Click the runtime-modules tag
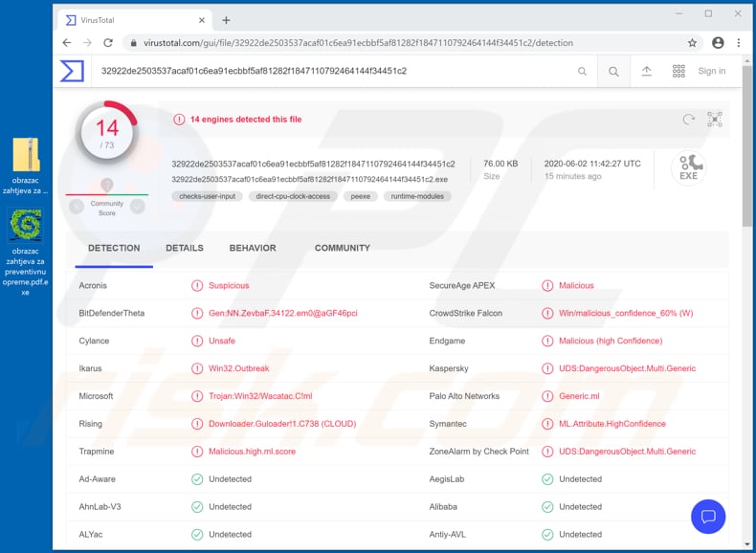The image size is (756, 553). point(417,196)
